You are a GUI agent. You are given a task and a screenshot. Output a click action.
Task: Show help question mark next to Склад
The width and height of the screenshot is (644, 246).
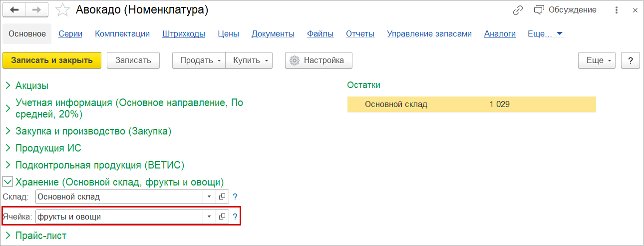tap(235, 197)
